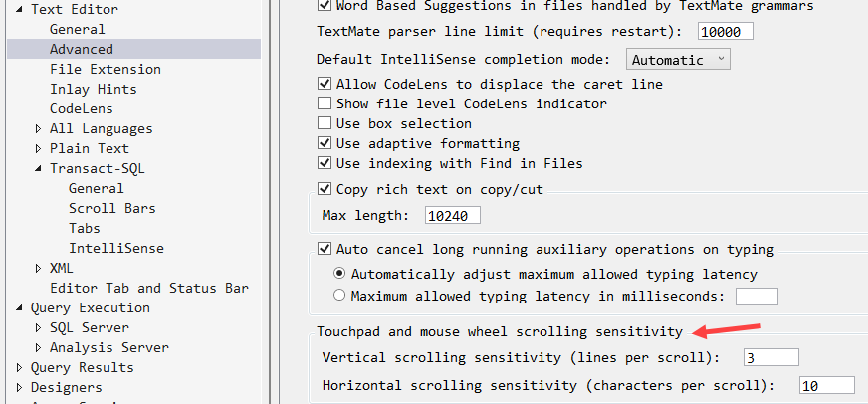Disable Copy rich text on copy/cut

coord(324,189)
